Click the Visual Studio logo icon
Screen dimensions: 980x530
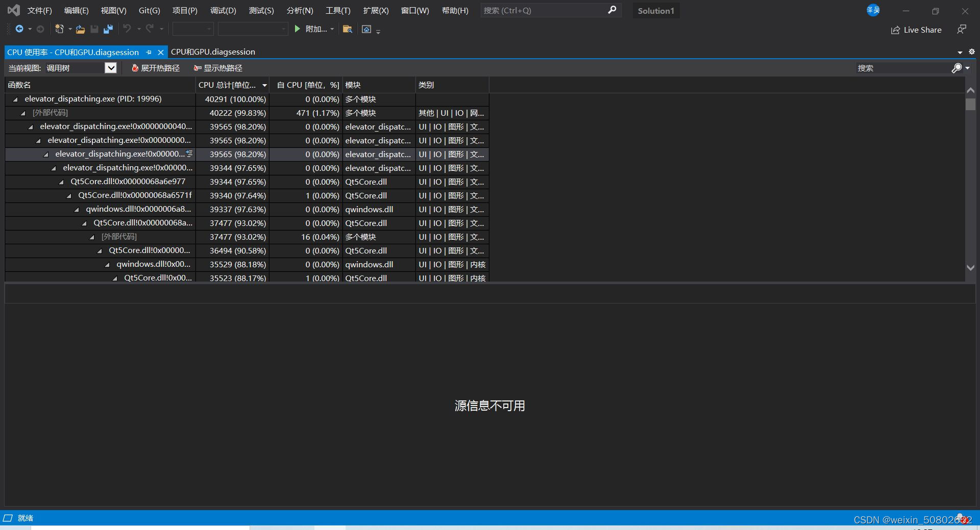pos(14,10)
